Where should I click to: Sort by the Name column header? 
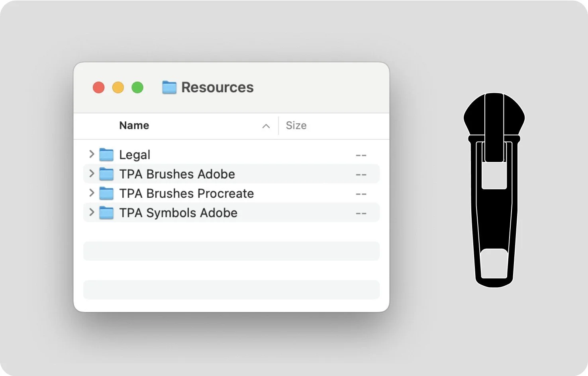134,125
